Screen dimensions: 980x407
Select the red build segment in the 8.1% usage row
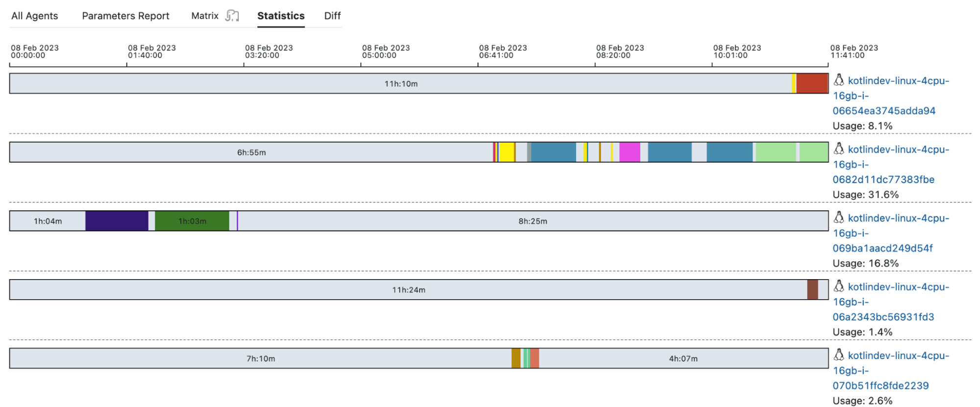pyautogui.click(x=812, y=83)
